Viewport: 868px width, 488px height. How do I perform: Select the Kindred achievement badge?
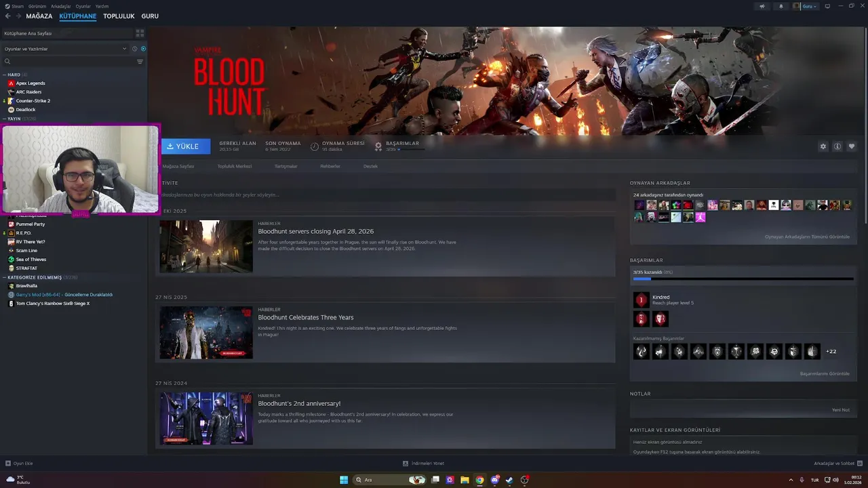coord(641,300)
